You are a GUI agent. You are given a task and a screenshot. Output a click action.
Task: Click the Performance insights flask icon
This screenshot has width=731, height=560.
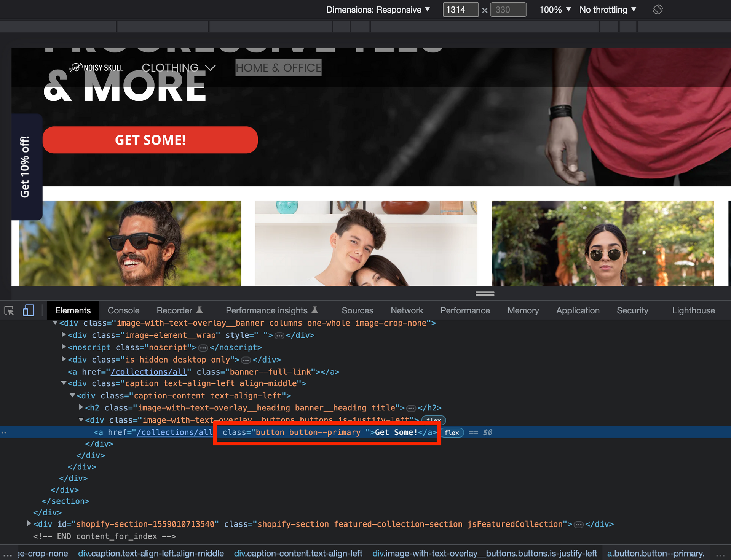click(x=315, y=310)
